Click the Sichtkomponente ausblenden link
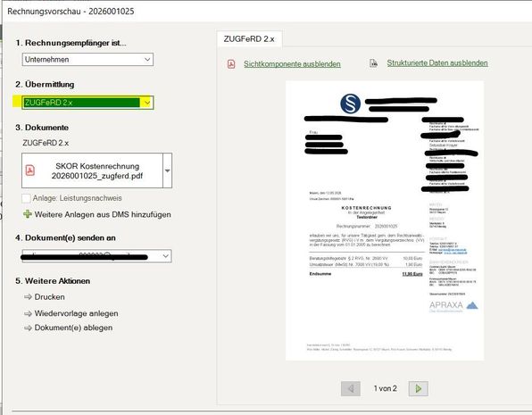This screenshot has height=415, width=532. click(x=292, y=63)
